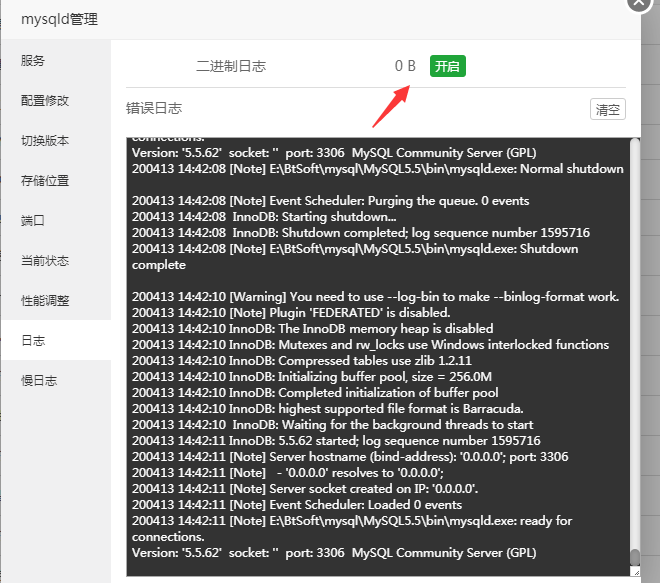Select the 切换版本 sidebar item
This screenshot has height=583, width=660.
[x=46, y=141]
